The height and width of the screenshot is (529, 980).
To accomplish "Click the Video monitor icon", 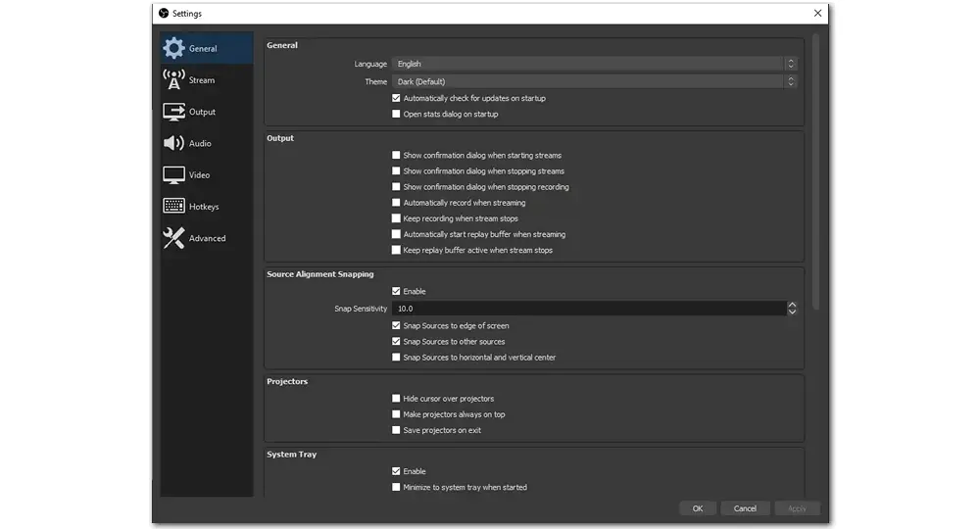I will [x=173, y=175].
